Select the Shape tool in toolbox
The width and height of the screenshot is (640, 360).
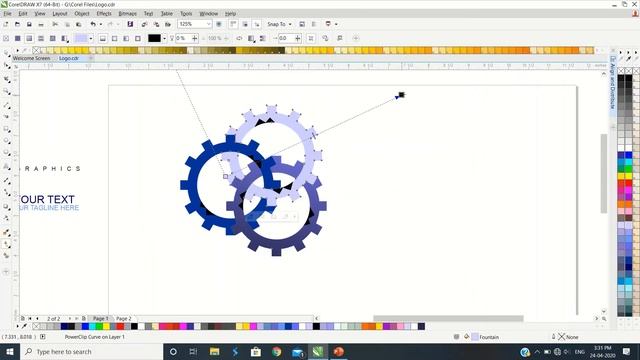(x=7, y=66)
